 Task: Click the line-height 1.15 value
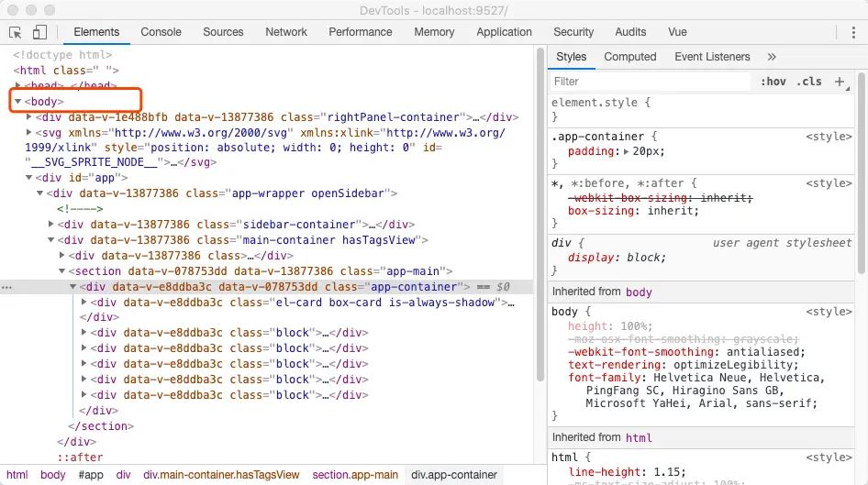pyautogui.click(x=669, y=472)
